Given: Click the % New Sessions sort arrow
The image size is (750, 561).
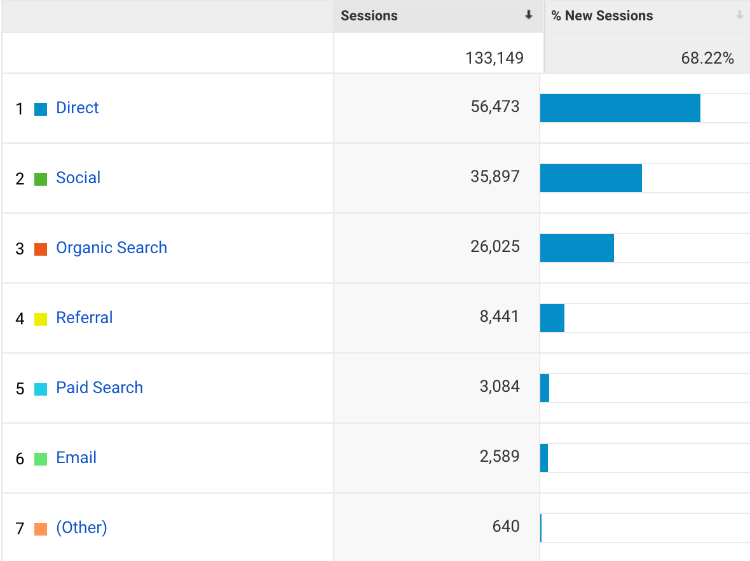Looking at the screenshot, I should pyautogui.click(x=740, y=16).
